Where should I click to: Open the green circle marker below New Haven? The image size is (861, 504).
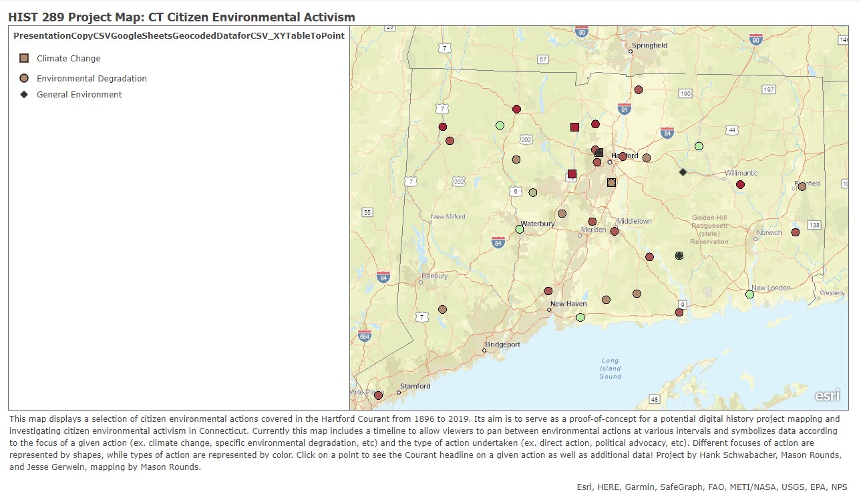pos(580,317)
